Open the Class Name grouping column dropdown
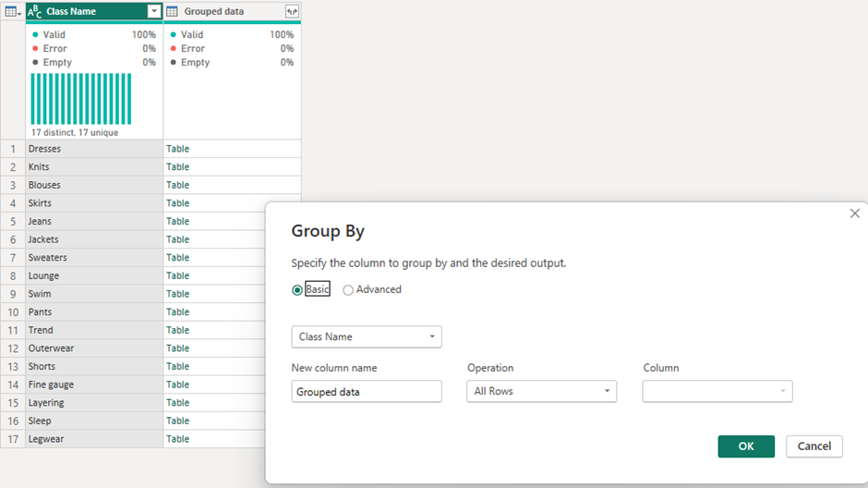 [x=367, y=336]
